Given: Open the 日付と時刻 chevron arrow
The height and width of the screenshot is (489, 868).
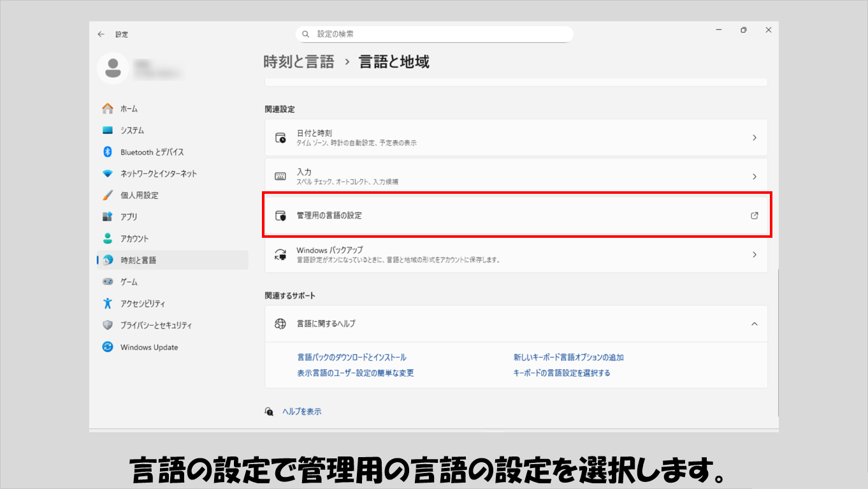Looking at the screenshot, I should 755,138.
